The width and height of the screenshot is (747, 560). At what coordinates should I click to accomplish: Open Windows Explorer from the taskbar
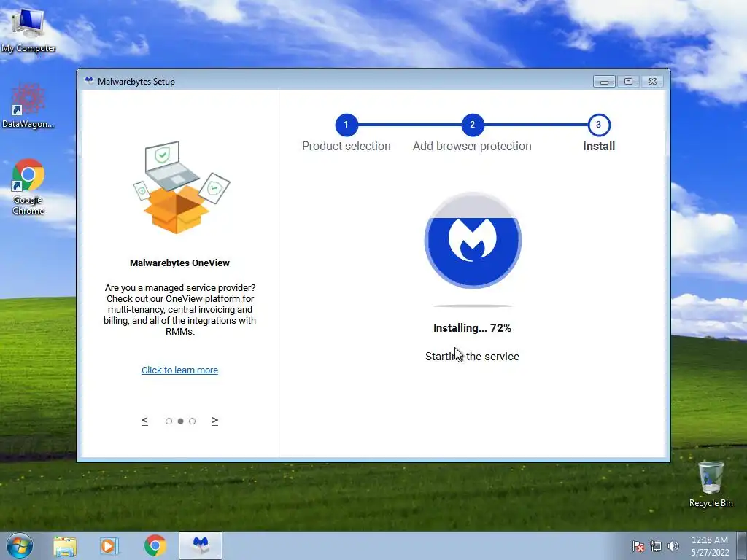[x=65, y=546]
